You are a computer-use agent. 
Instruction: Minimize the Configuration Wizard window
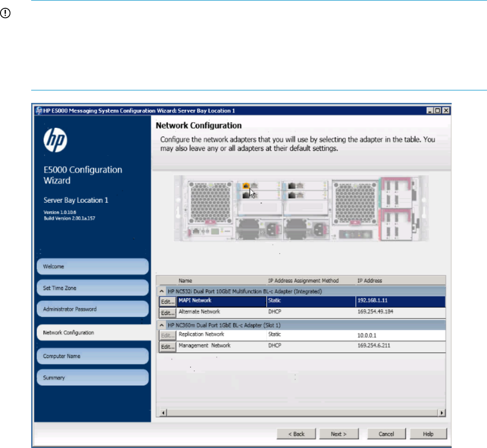[x=430, y=111]
